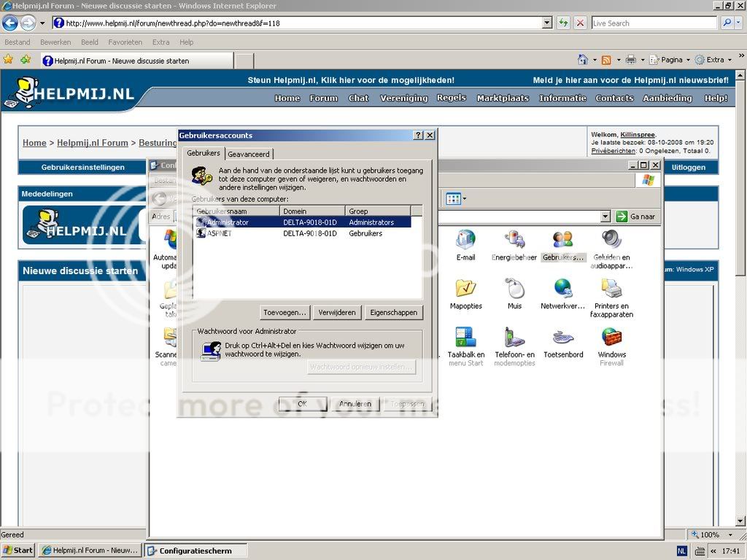
Task: Open the Windows Start menu
Action: click(18, 551)
